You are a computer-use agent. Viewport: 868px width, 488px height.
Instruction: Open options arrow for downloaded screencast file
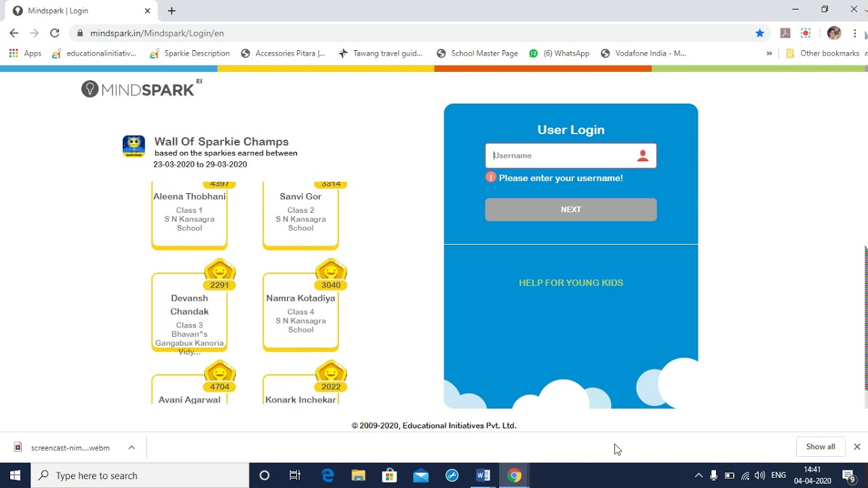pos(132,447)
